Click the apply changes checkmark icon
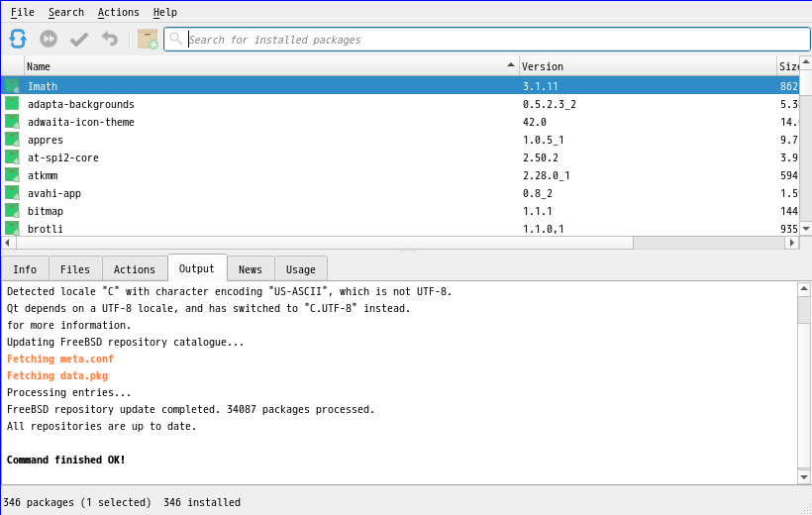The image size is (812, 515). (x=79, y=39)
